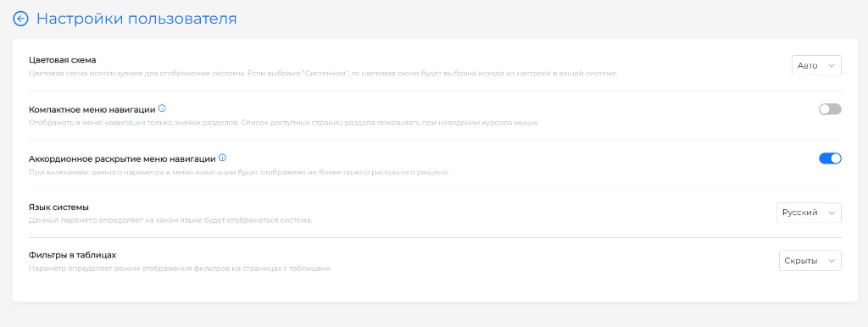Click the description starting with Отображать в меню навигации

click(283, 122)
